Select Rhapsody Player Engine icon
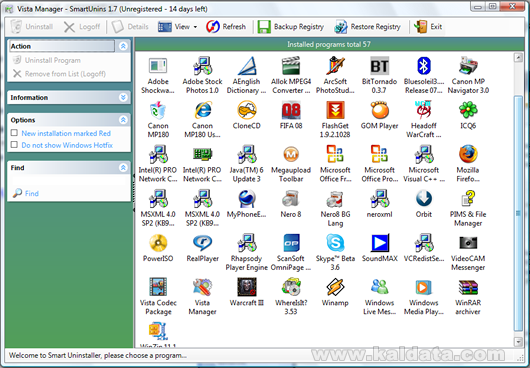Viewport: 530px width, 368px height. 247,243
